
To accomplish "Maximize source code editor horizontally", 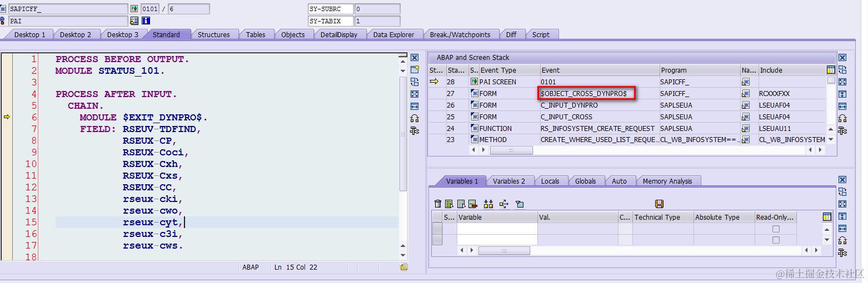I will tap(414, 106).
